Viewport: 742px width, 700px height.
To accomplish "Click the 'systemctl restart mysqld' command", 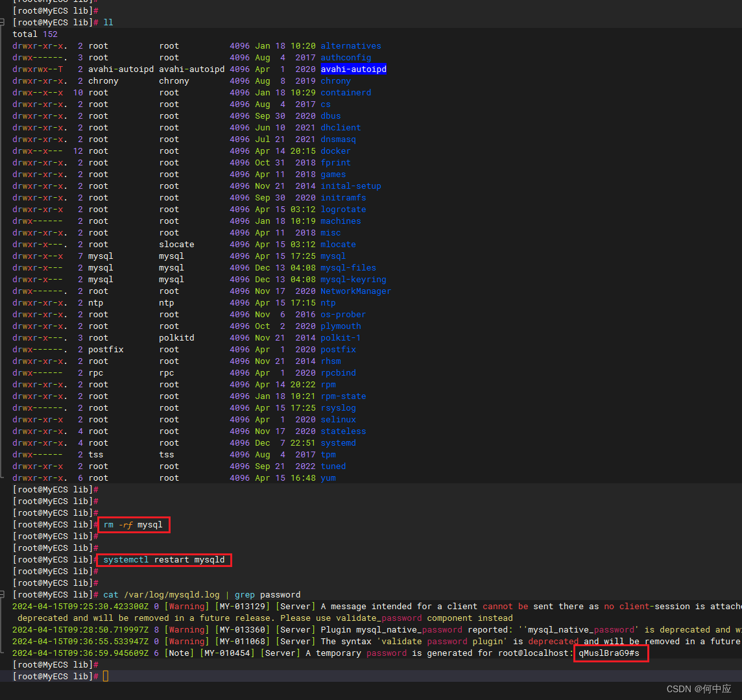I will 163,559.
